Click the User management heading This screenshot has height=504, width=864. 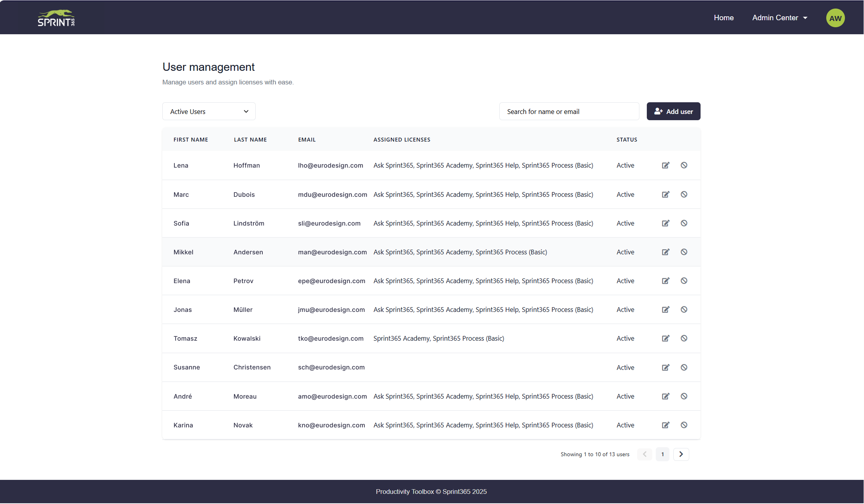209,67
